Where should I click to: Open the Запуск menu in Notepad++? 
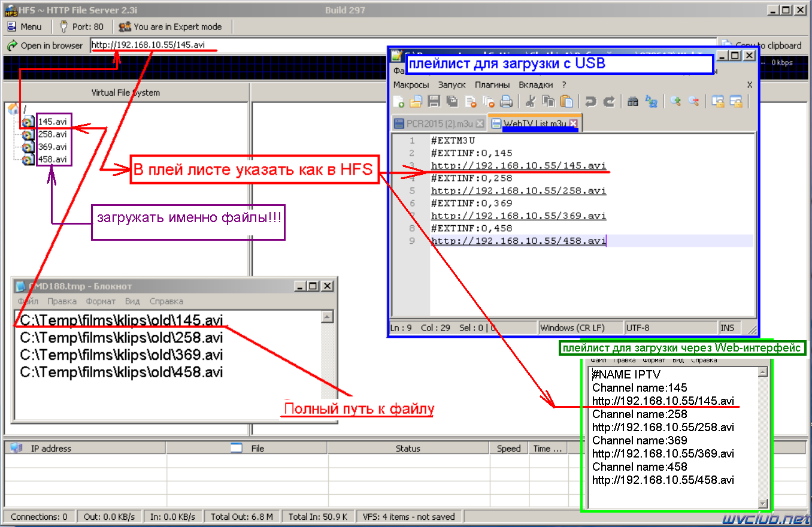tap(452, 85)
